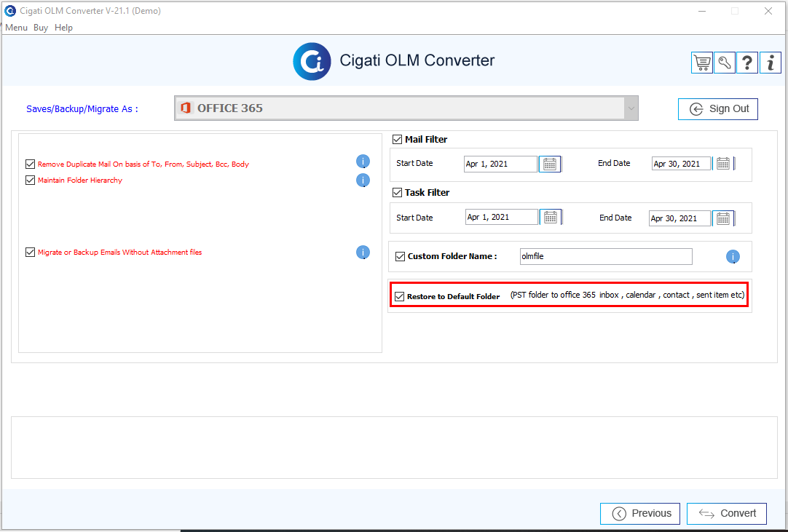This screenshot has height=532, width=788.
Task: Disable the Mail Filter checkbox
Action: point(397,140)
